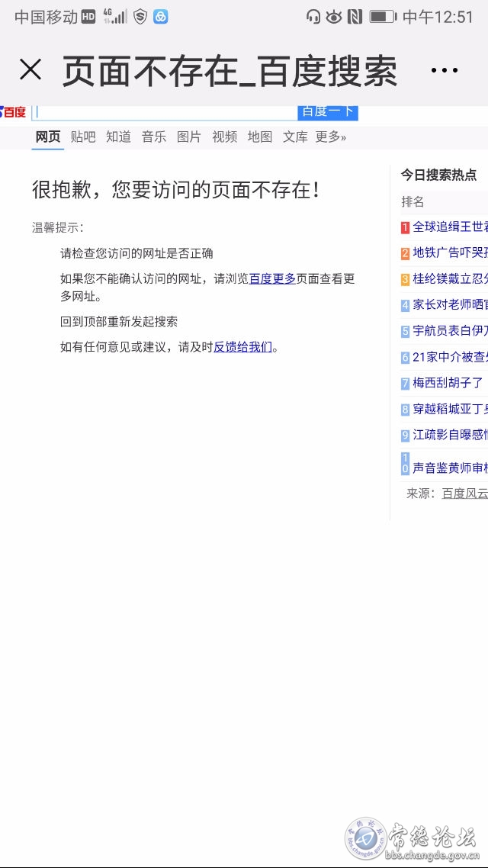This screenshot has height=868, width=488.
Task: Focus the Baidu search input box
Action: coord(165,112)
